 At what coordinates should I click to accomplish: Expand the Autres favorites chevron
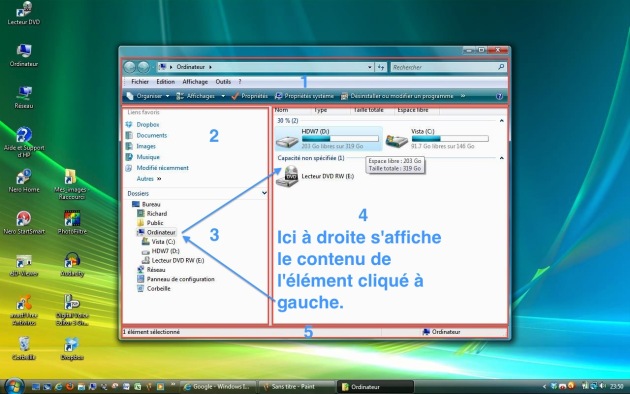[159, 179]
